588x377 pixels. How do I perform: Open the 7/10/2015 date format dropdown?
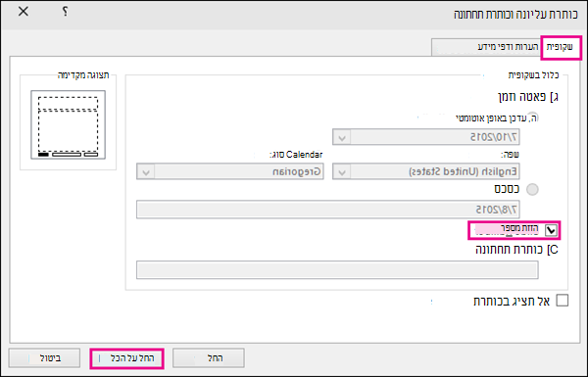pyautogui.click(x=425, y=137)
